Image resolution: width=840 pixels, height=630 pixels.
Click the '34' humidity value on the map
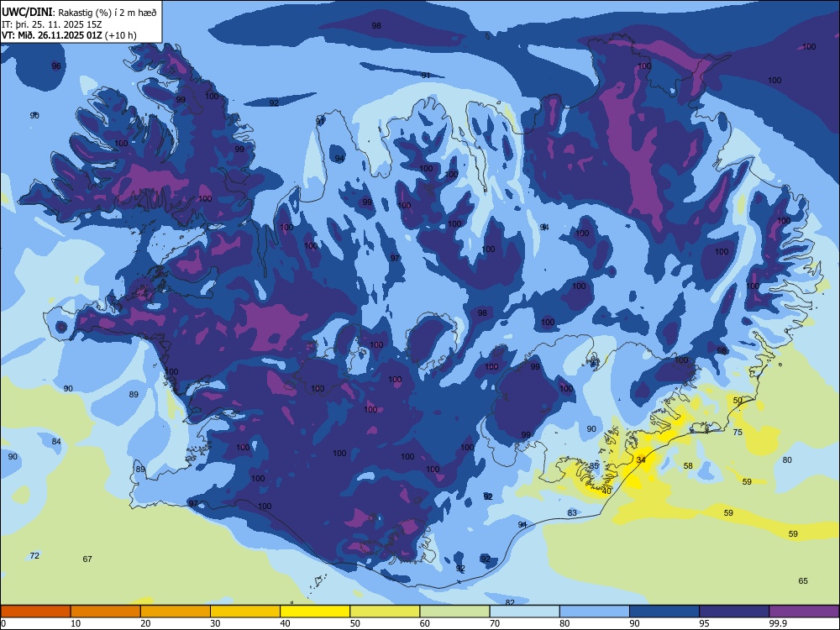click(641, 459)
